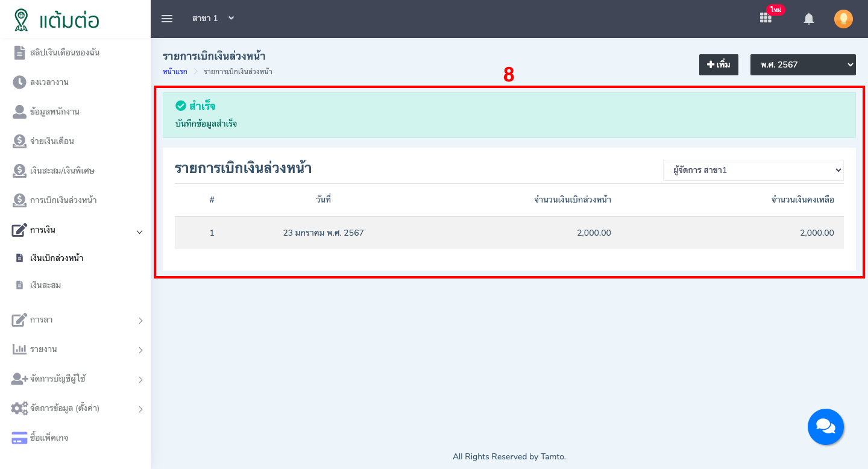The width and height of the screenshot is (868, 469).
Task: Click the profile avatar in top bar
Action: coord(843,18)
